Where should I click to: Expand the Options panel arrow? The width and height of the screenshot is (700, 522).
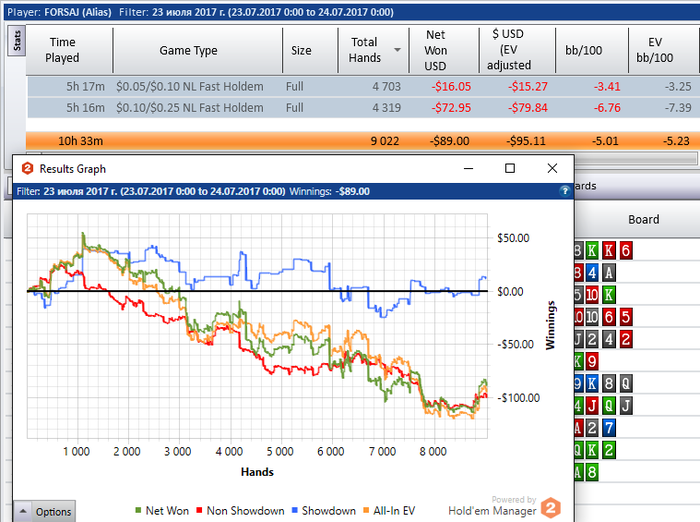[x=23, y=511]
